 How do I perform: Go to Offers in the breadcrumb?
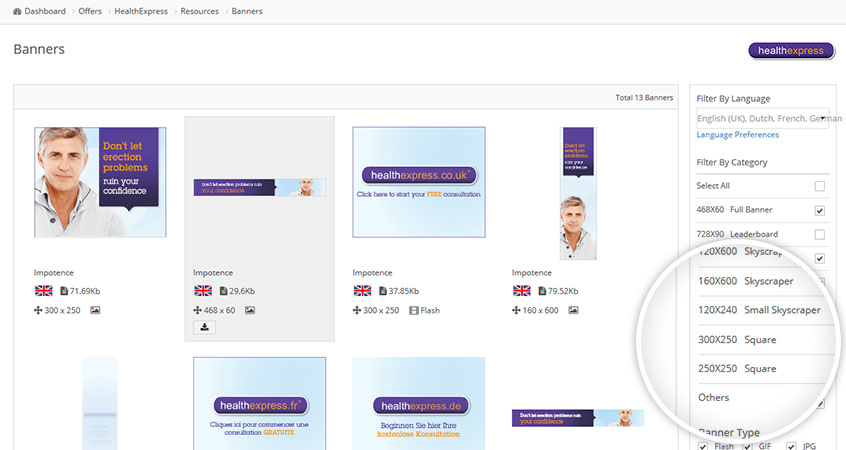[92, 11]
